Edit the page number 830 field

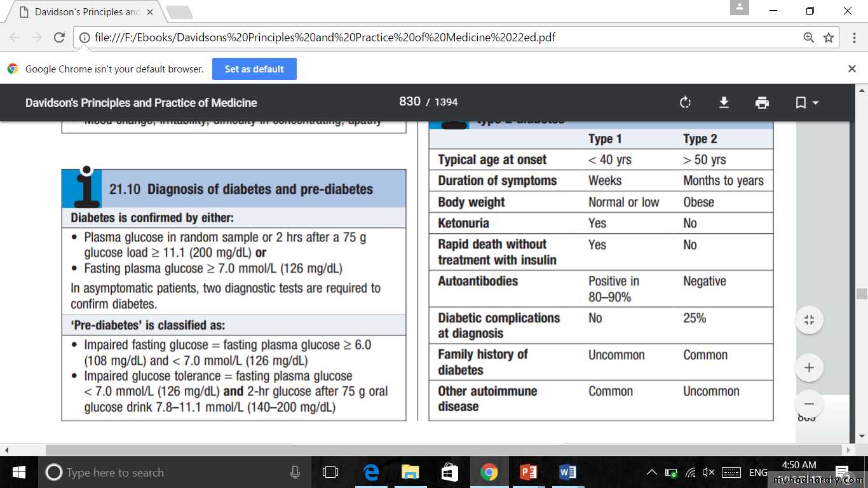pyautogui.click(x=409, y=102)
